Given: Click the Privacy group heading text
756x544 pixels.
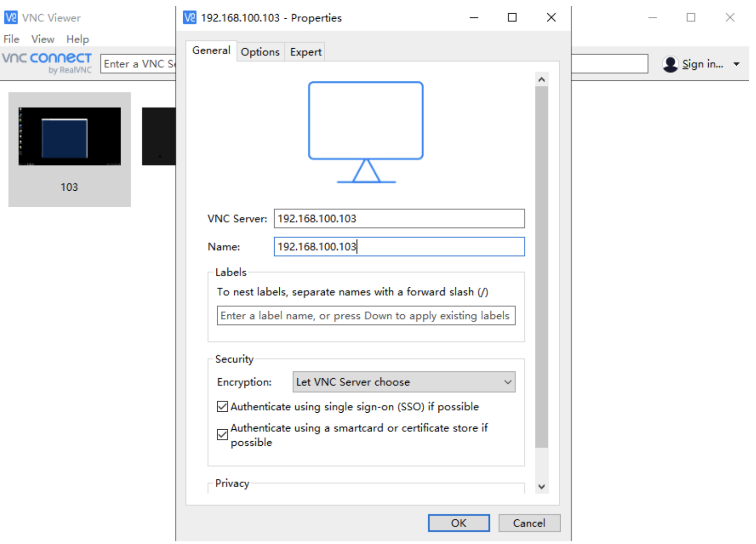Looking at the screenshot, I should [x=232, y=483].
